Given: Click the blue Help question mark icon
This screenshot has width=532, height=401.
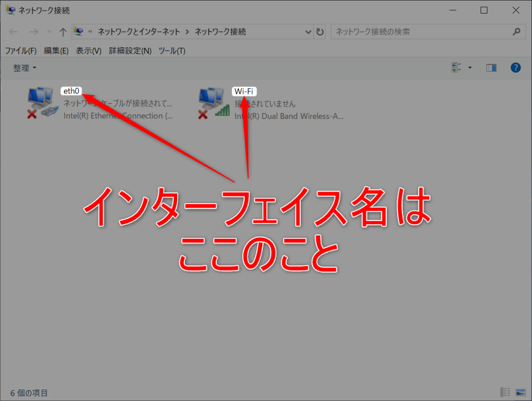Looking at the screenshot, I should (515, 67).
